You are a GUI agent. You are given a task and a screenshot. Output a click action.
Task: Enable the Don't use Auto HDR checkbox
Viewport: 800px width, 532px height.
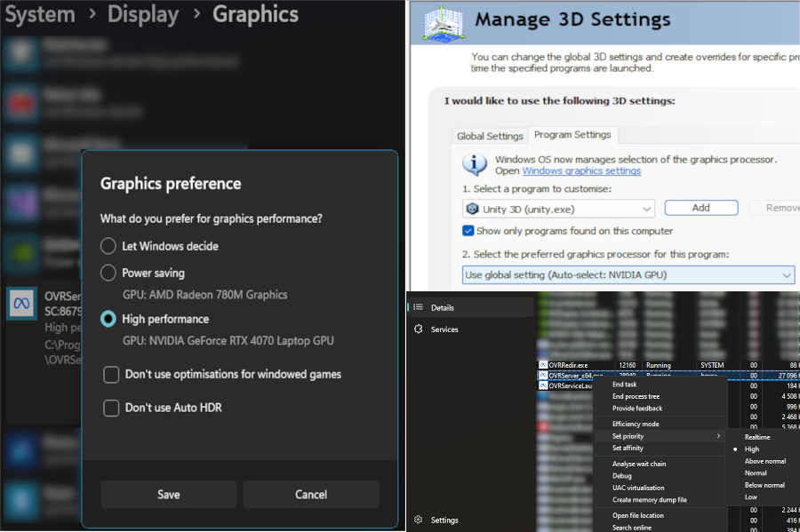point(111,408)
